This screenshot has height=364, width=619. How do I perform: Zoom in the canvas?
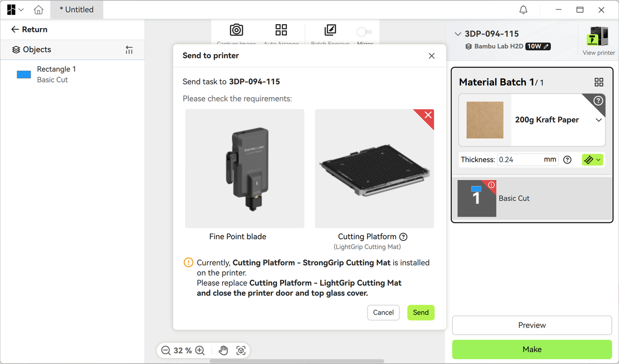tap(200, 350)
